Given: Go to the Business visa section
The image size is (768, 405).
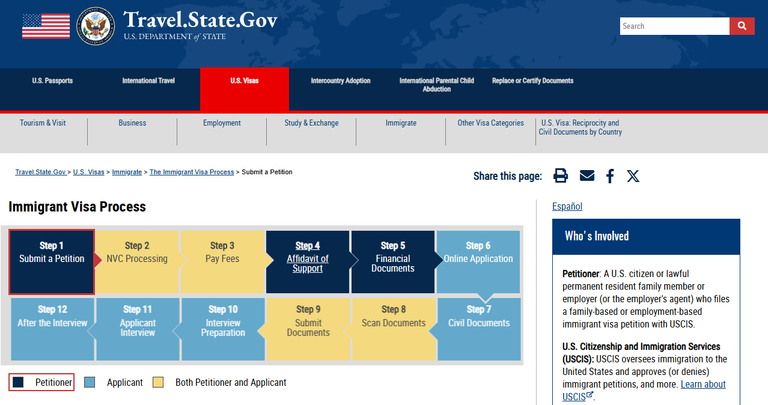Looking at the screenshot, I should click(132, 123).
